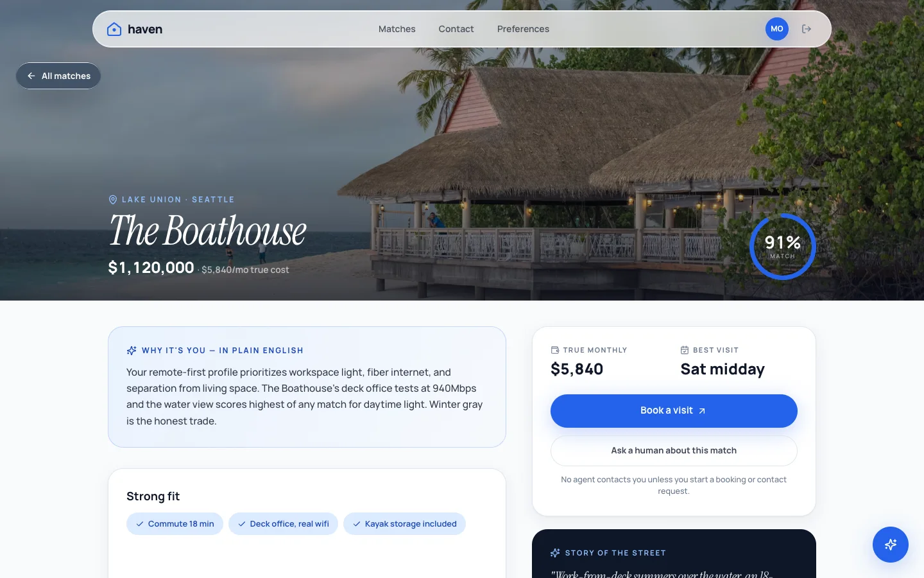Screen dimensions: 924x578
Task: Click the no agent contacts disclaimer text
Action: 674,486
